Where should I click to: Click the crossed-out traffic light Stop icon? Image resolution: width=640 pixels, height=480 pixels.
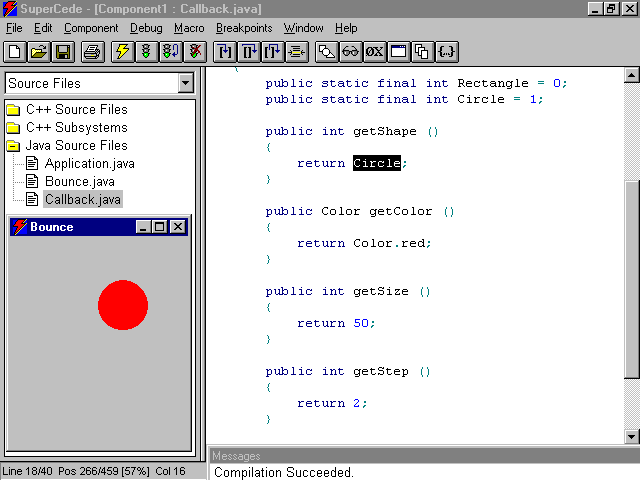click(195, 52)
